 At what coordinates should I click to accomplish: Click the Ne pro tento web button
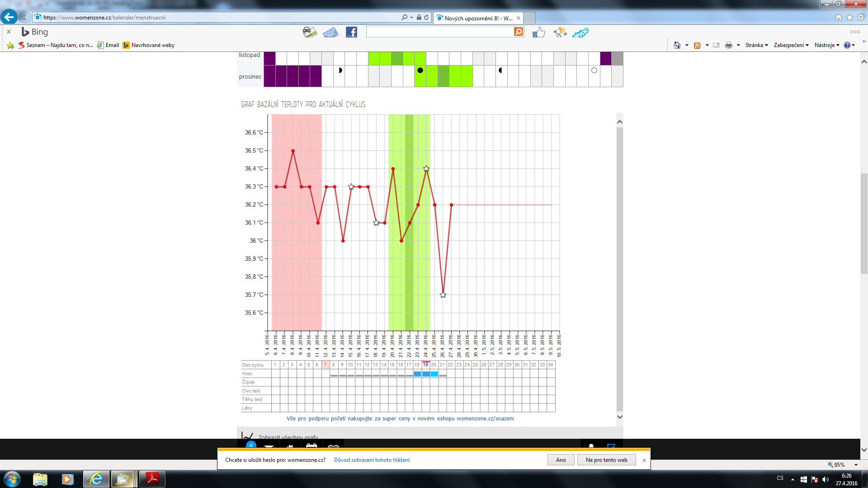pyautogui.click(x=606, y=460)
